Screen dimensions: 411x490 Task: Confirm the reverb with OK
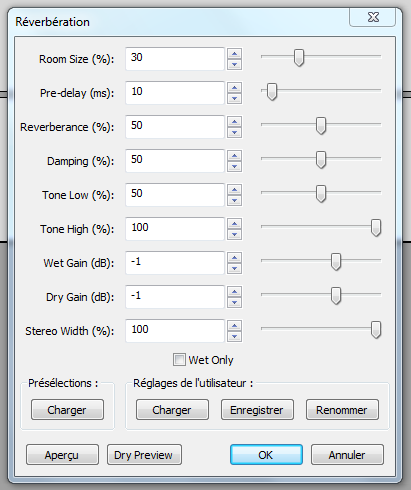point(266,455)
